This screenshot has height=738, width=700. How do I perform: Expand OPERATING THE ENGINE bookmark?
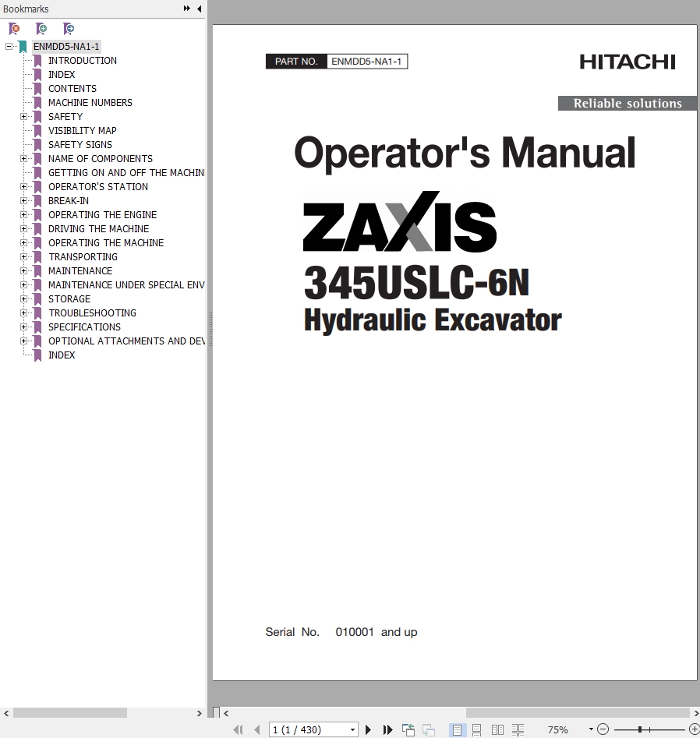(23, 214)
